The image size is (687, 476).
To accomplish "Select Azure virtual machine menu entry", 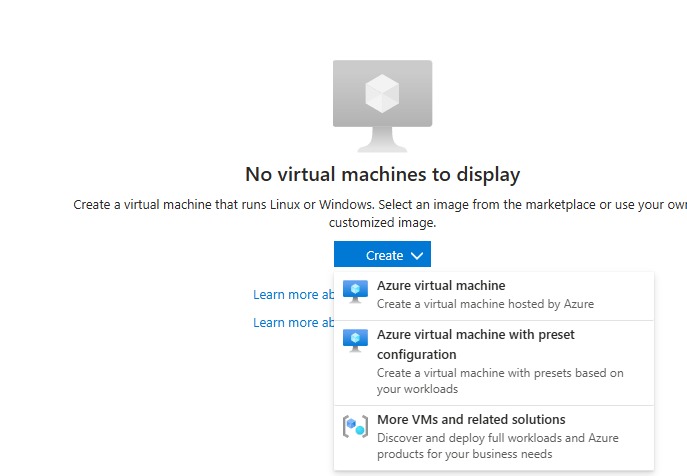I will [494, 296].
